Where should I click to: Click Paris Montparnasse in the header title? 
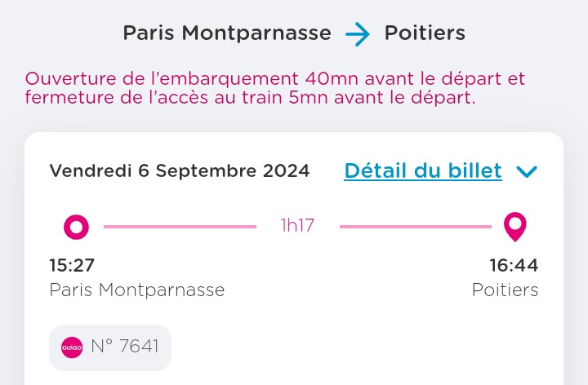point(227,33)
